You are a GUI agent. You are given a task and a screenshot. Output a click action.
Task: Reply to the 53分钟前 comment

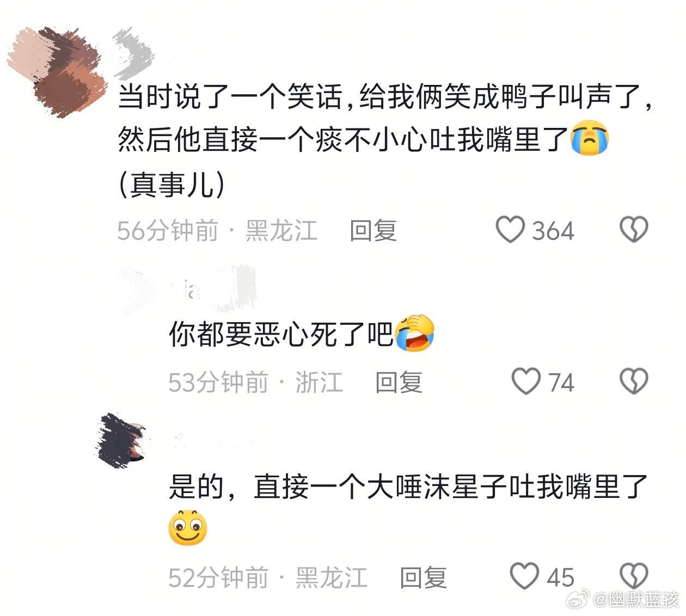click(399, 382)
